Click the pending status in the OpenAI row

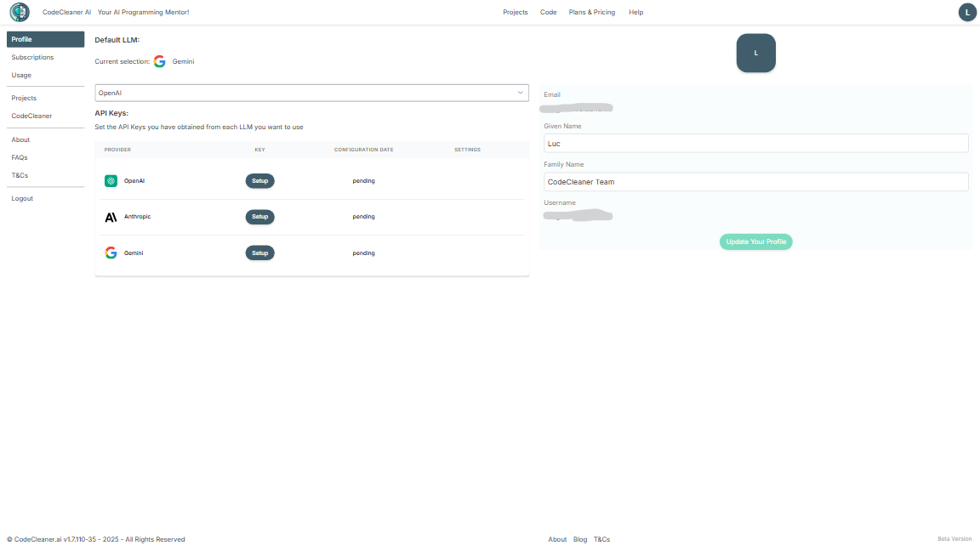pos(364,181)
